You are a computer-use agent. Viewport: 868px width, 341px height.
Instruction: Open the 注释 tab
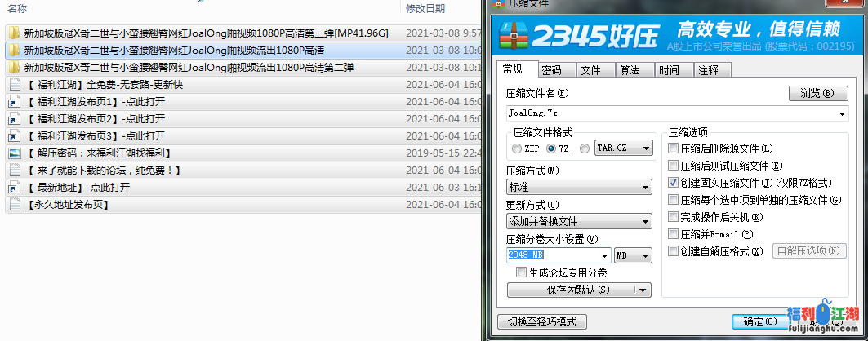(708, 70)
